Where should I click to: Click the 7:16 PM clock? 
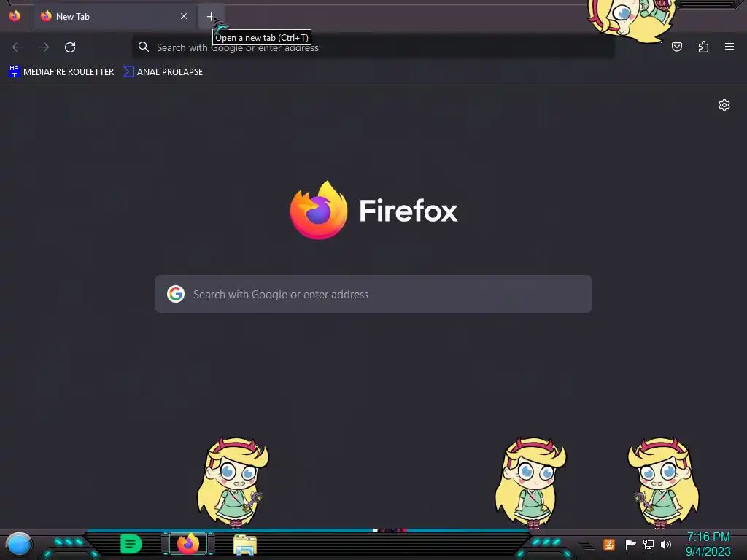pyautogui.click(x=708, y=537)
